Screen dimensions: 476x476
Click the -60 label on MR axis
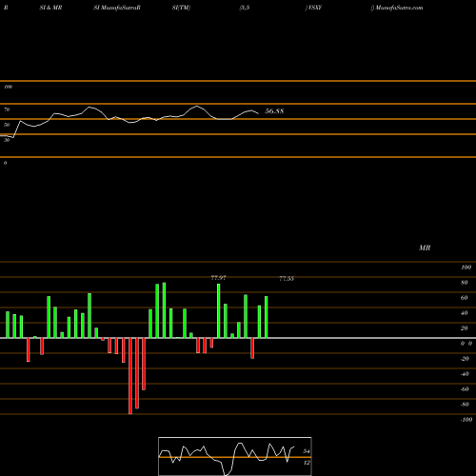point(465,389)
